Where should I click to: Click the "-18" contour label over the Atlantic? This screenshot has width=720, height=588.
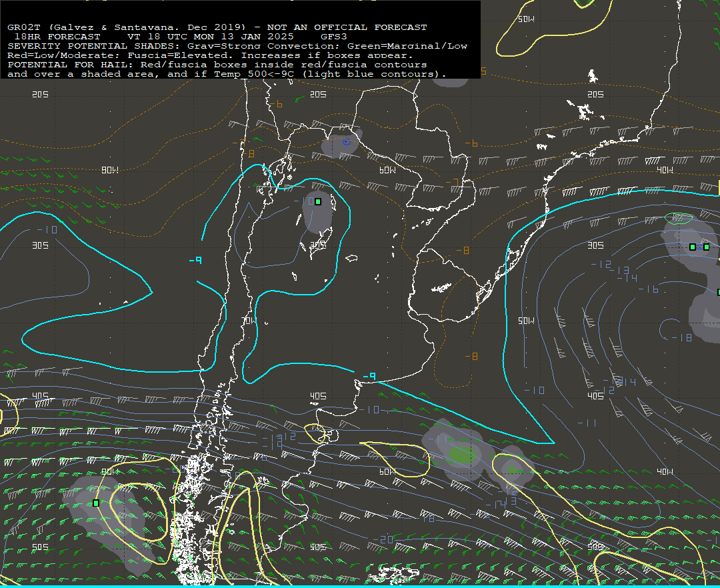click(x=681, y=338)
